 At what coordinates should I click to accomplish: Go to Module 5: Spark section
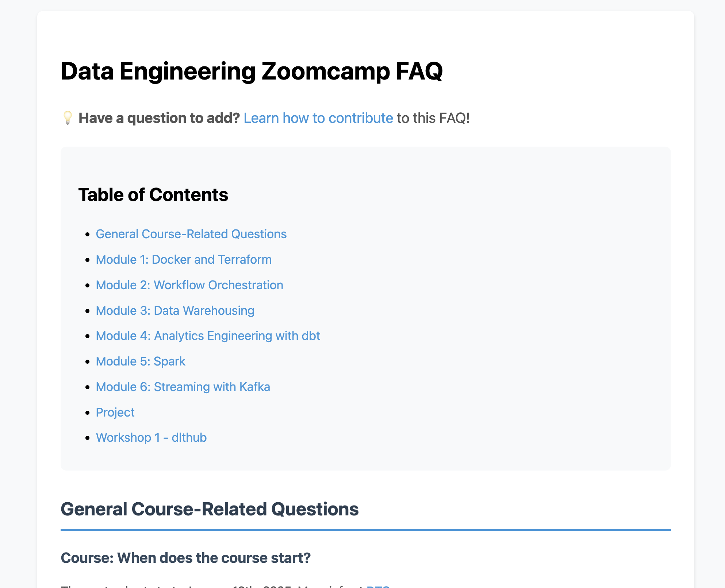141,361
